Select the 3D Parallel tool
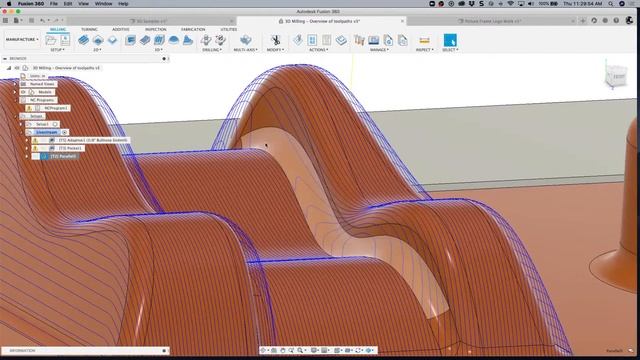The width and height of the screenshot is (640, 360). tap(159, 40)
